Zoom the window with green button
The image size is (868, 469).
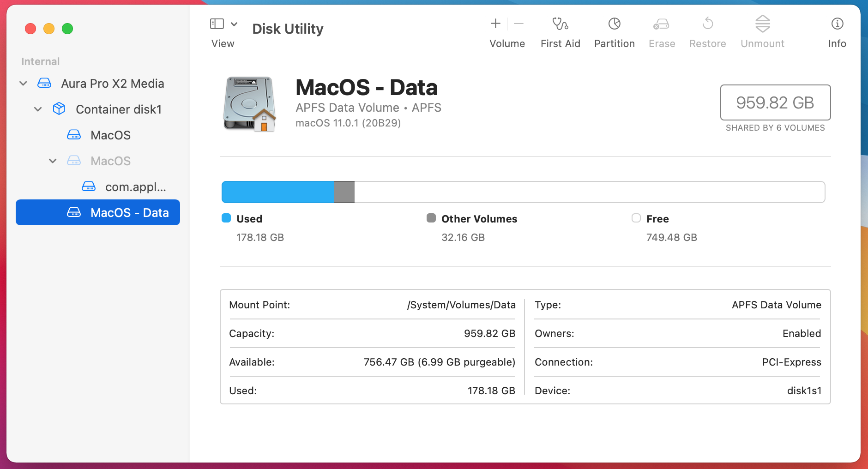[67, 29]
